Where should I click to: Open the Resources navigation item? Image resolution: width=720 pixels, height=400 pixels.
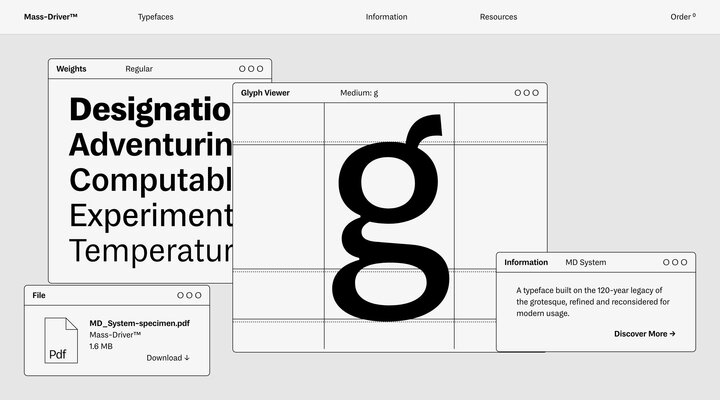pos(498,17)
